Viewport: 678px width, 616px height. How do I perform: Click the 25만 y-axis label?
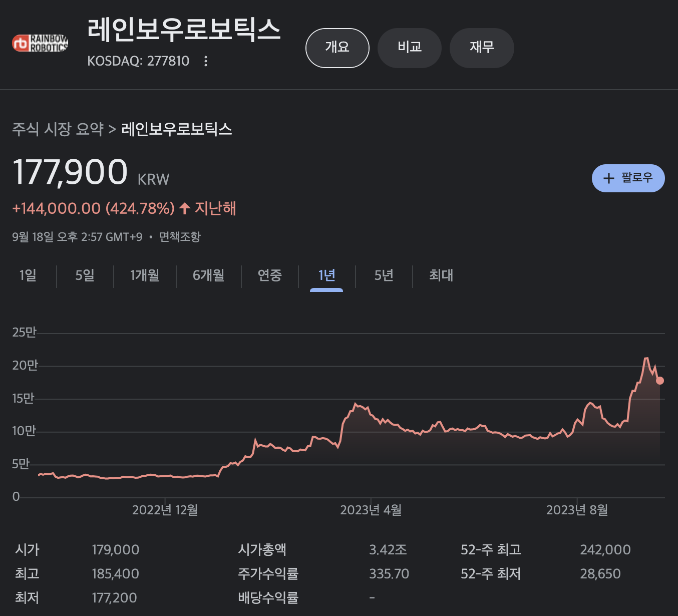pyautogui.click(x=24, y=333)
